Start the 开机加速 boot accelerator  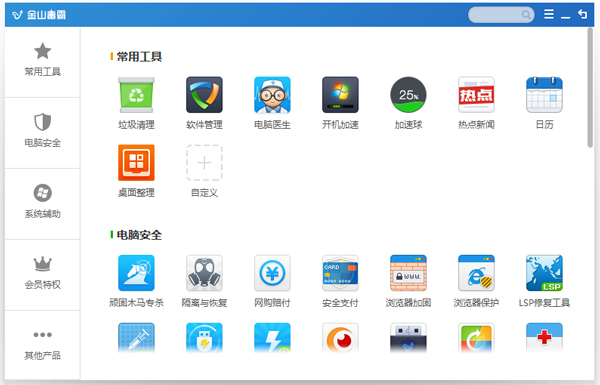(340, 95)
